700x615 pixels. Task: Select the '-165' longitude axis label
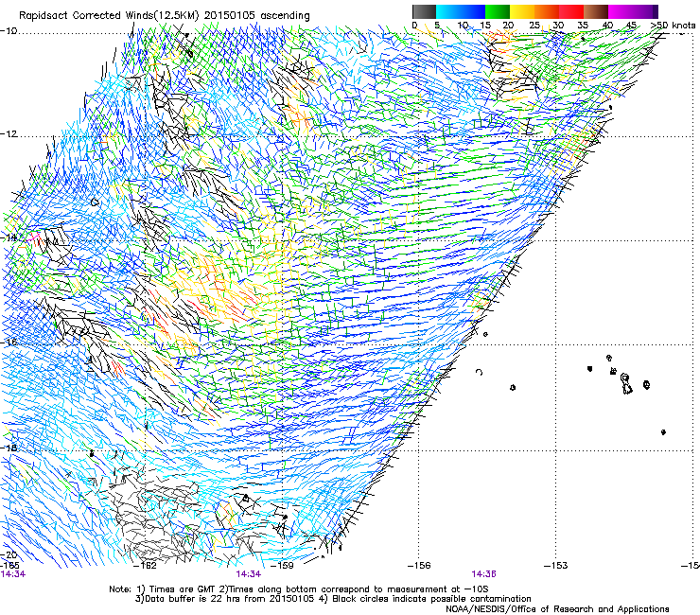click(9, 566)
